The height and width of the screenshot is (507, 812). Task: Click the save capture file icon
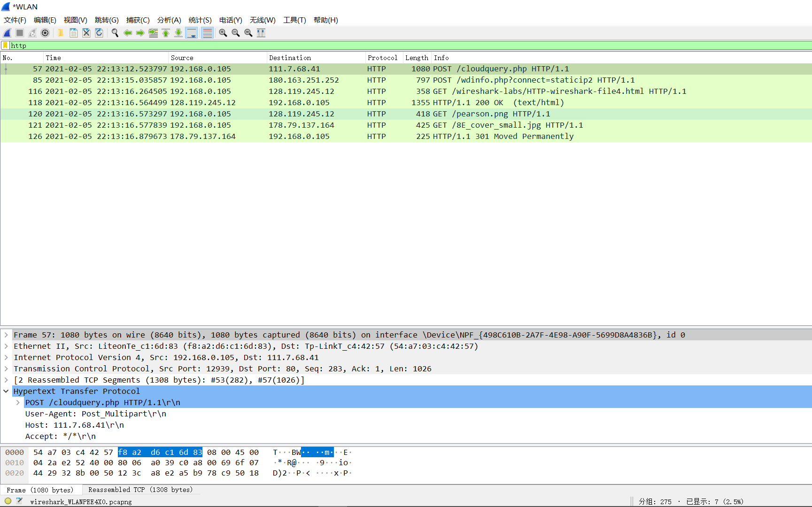[73, 33]
